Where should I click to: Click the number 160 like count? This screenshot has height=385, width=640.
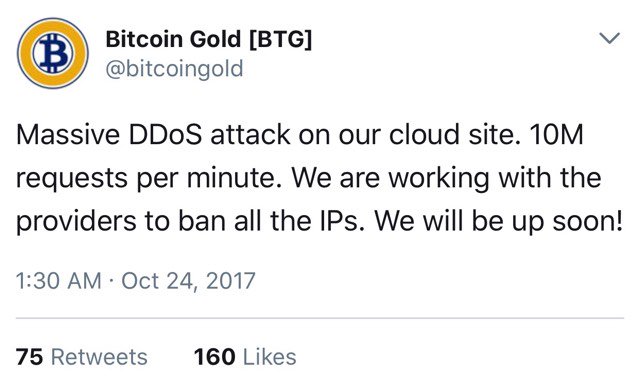click(x=214, y=356)
